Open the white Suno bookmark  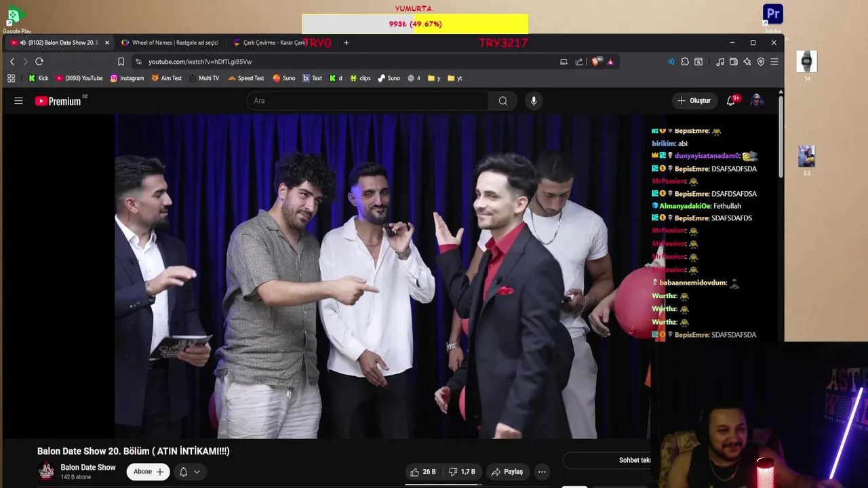(x=389, y=78)
